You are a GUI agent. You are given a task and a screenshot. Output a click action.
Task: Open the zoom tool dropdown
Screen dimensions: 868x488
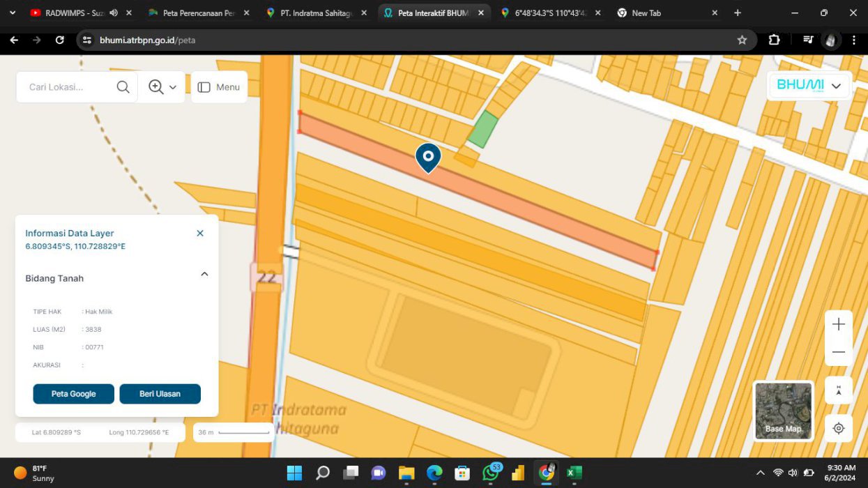click(162, 87)
